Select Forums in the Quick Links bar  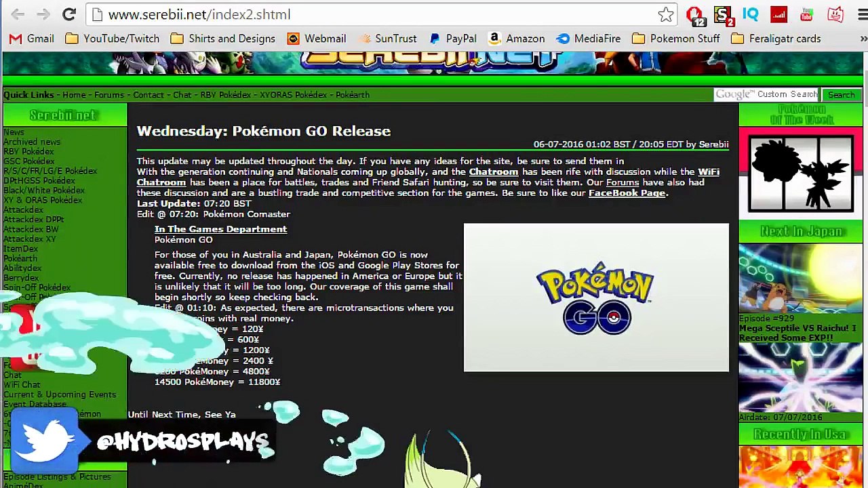click(x=109, y=95)
